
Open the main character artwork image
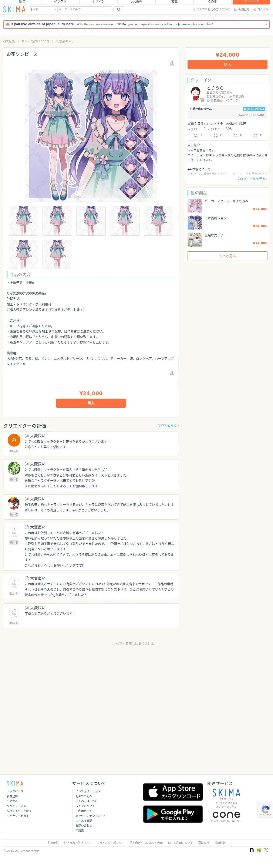coord(91,135)
